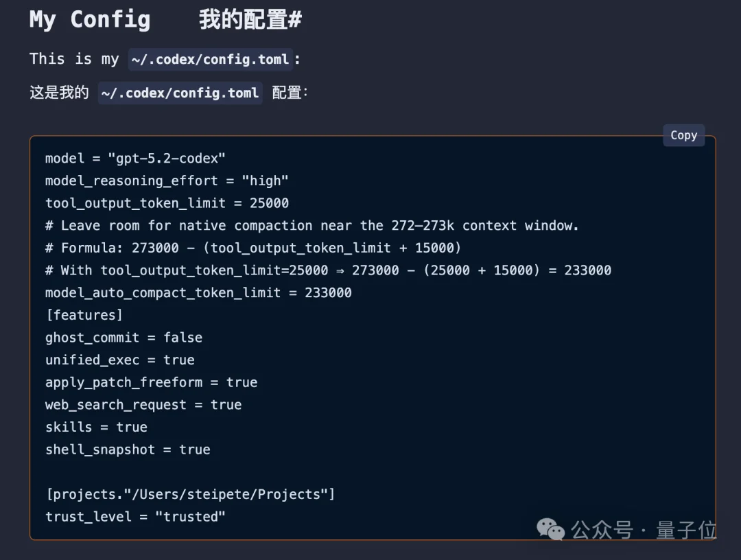The image size is (741, 560).
Task: Click the web_search_request = true line
Action: (x=143, y=404)
